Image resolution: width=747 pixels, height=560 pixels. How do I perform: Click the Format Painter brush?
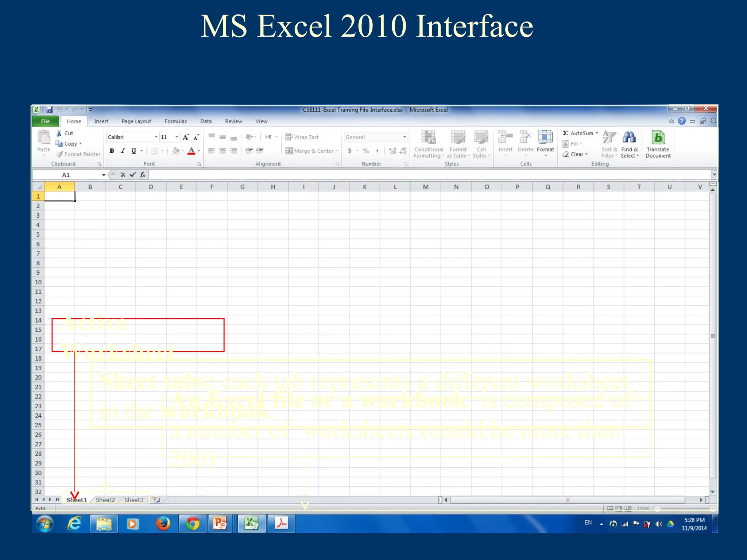click(x=59, y=154)
